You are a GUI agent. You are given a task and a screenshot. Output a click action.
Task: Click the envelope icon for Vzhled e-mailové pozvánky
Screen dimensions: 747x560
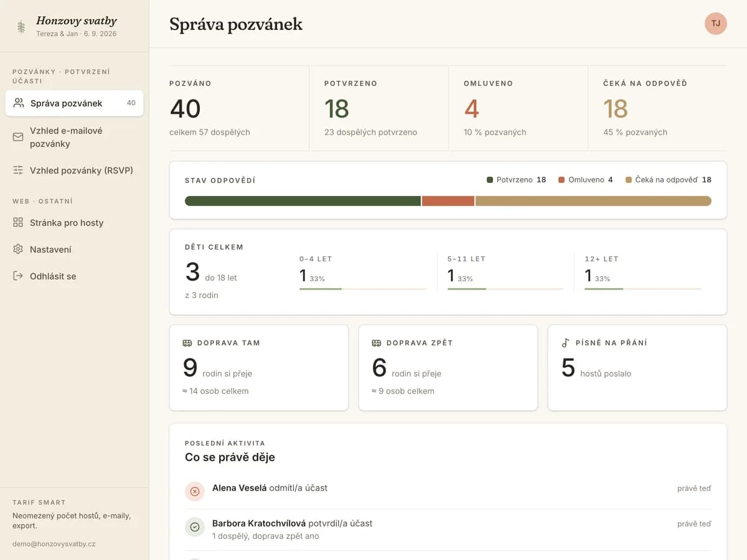click(18, 137)
